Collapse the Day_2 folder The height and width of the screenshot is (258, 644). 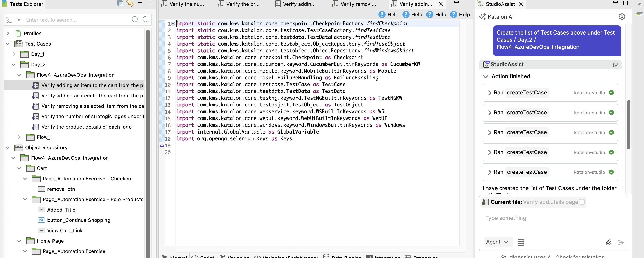(x=13, y=64)
